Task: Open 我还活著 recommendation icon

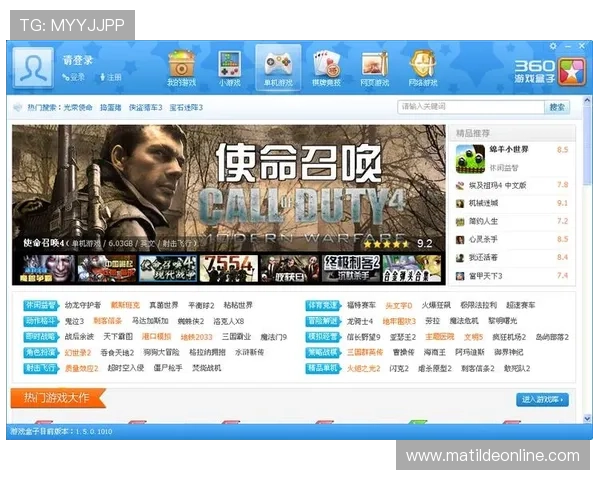Action: pos(460,258)
